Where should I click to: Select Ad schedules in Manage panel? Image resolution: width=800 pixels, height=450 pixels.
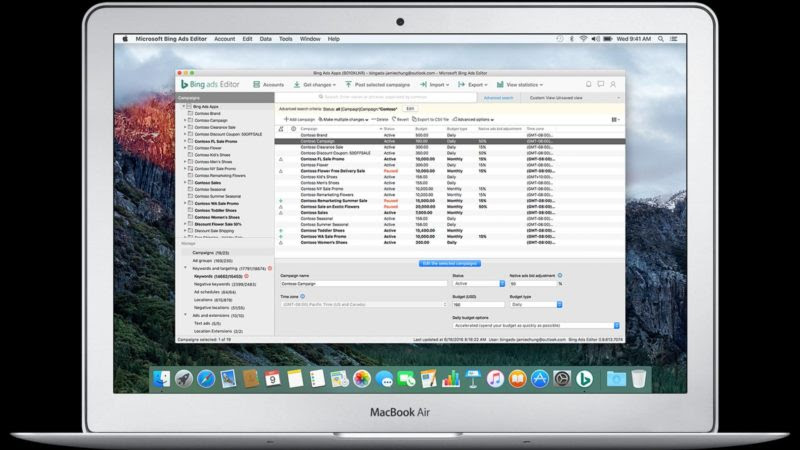click(215, 292)
